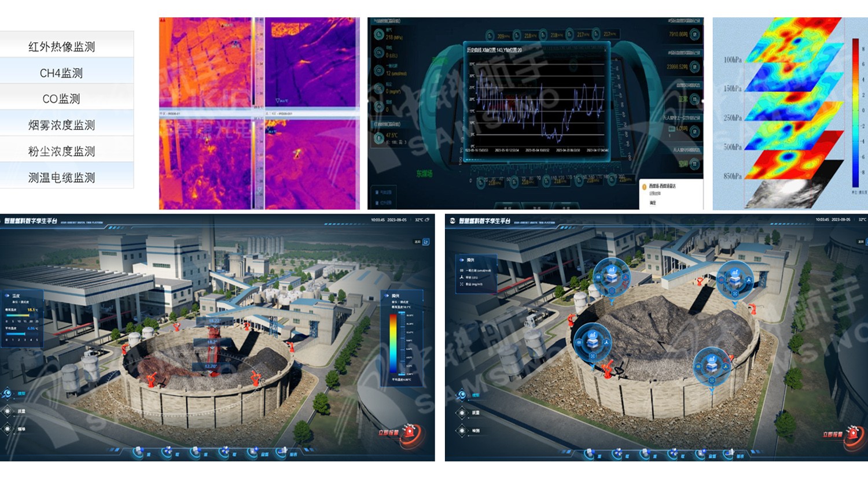Image resolution: width=868 pixels, height=488 pixels.
Task: Click the record icon next to 7910.86吨
Action: point(694,35)
